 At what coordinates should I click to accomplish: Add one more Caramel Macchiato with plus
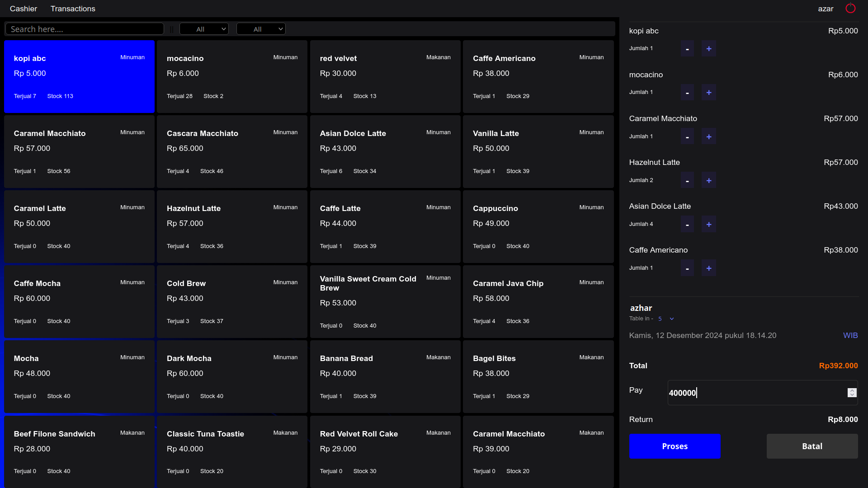708,136
